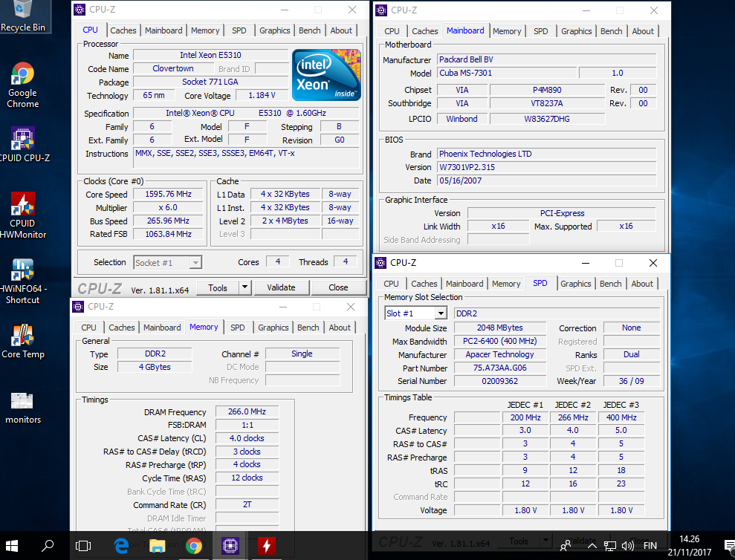Switch to Caches tab in the CPU window
735x560 pixels.
[123, 30]
